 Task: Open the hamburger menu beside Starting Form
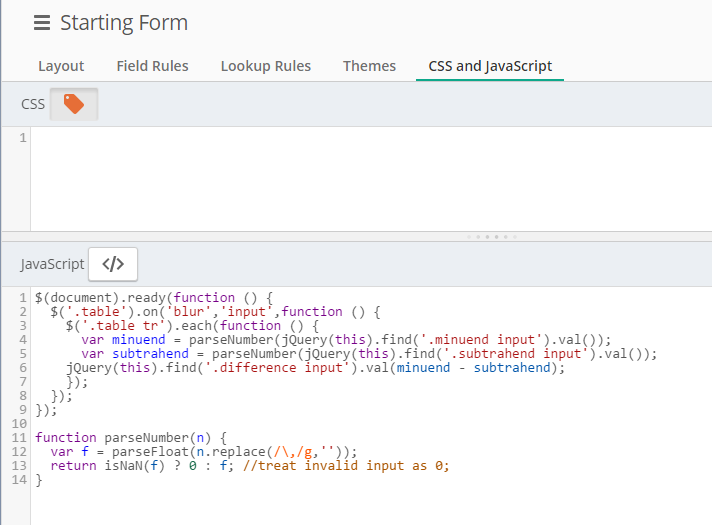coord(41,23)
